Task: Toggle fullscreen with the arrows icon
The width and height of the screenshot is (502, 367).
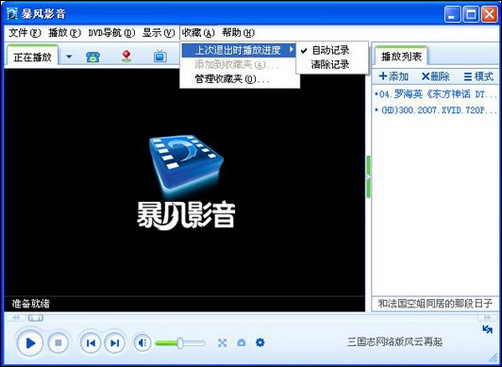Action: 222,343
